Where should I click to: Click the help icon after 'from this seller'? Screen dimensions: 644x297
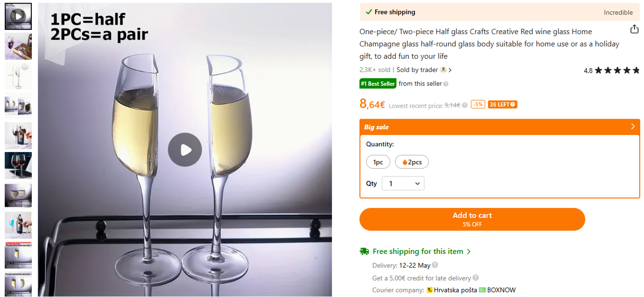[446, 84]
